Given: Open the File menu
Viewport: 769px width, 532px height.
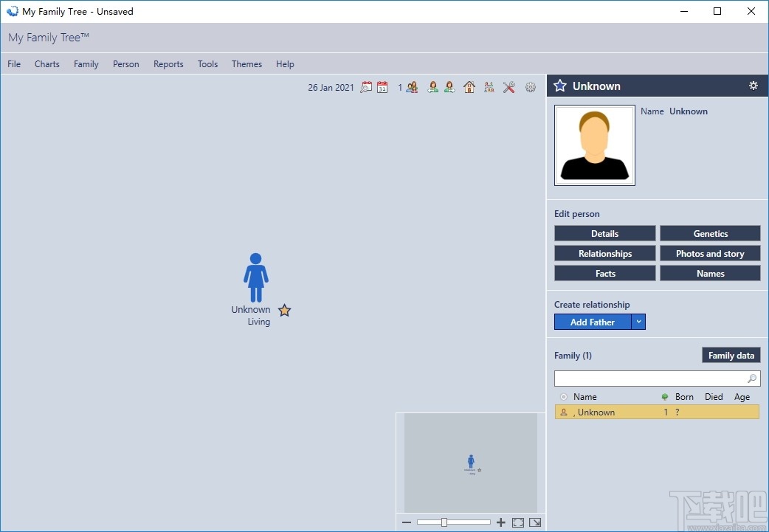Looking at the screenshot, I should pyautogui.click(x=14, y=63).
